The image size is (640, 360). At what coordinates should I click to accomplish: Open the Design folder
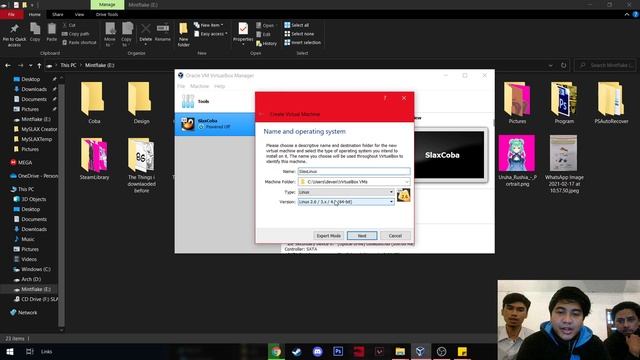click(141, 103)
